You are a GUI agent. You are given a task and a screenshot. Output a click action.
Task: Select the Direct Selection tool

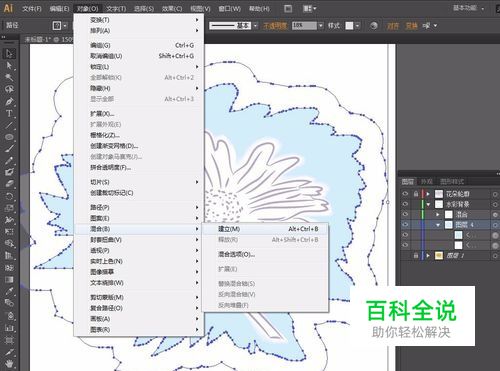tap(9, 66)
